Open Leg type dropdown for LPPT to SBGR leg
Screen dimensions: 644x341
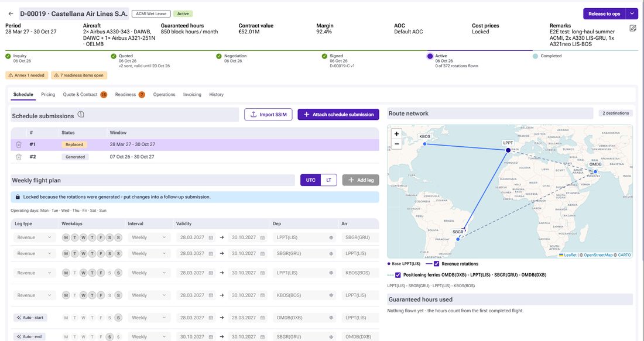tap(35, 237)
